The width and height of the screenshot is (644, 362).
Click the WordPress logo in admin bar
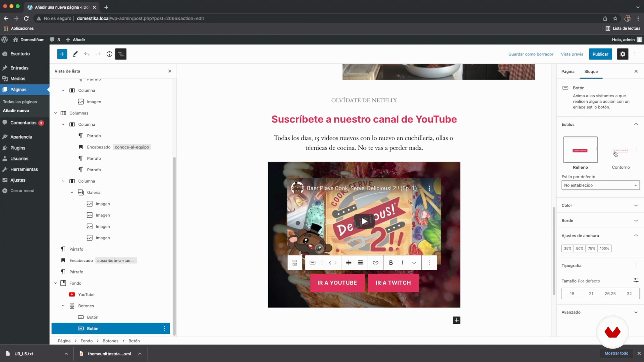tap(5, 40)
